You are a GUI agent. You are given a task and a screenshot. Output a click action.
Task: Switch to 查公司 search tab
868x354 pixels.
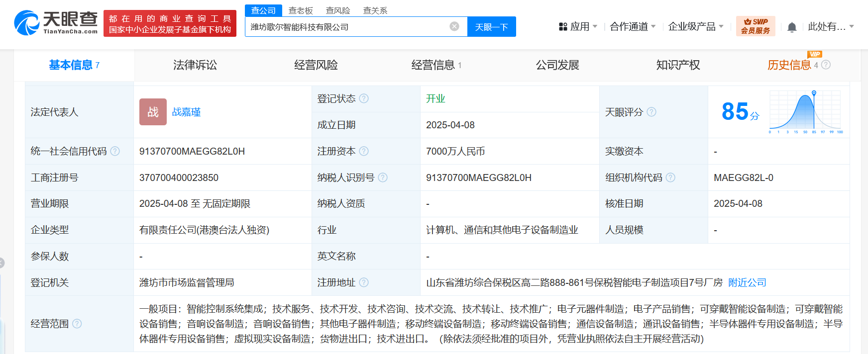pos(263,10)
